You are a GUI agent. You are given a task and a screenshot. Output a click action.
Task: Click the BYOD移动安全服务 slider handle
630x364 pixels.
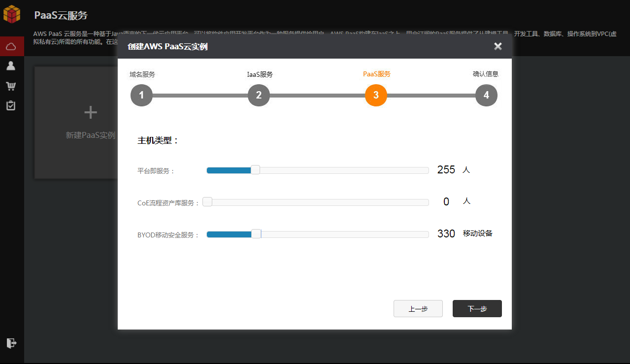pyautogui.click(x=256, y=233)
